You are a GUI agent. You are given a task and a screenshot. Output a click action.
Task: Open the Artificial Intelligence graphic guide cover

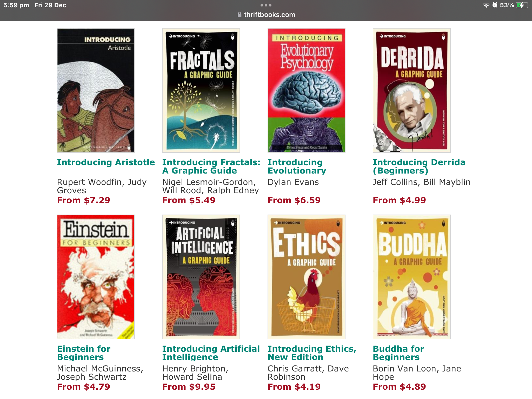201,277
